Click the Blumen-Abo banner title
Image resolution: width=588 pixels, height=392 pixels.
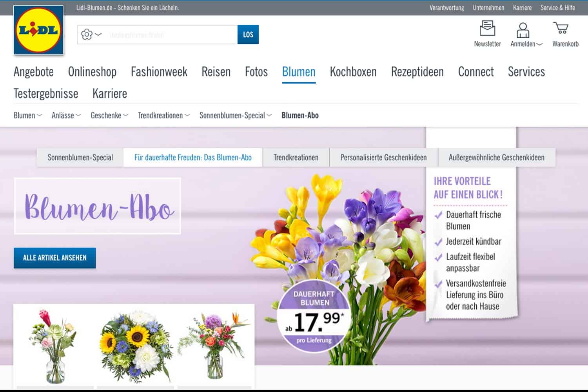point(98,206)
